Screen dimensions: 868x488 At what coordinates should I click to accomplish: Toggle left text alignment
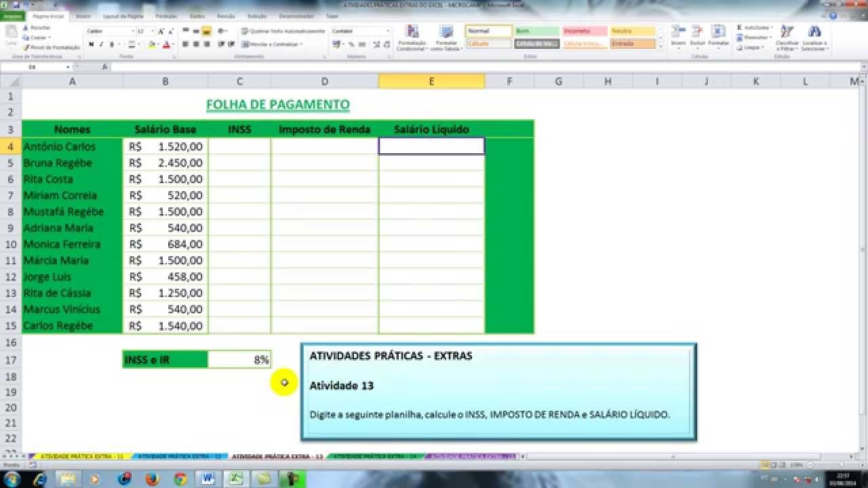[x=186, y=44]
